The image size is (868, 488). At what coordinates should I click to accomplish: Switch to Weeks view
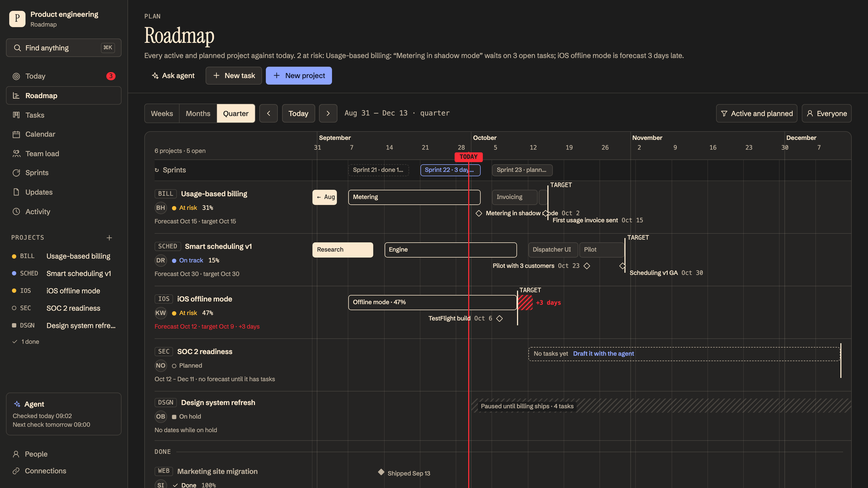coord(162,114)
